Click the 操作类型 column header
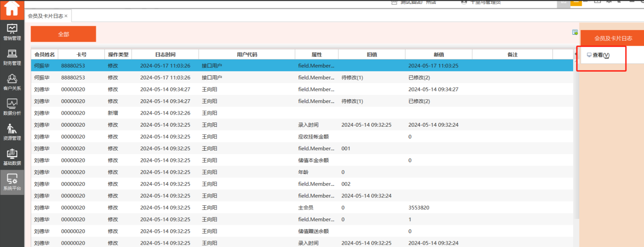 click(118, 55)
